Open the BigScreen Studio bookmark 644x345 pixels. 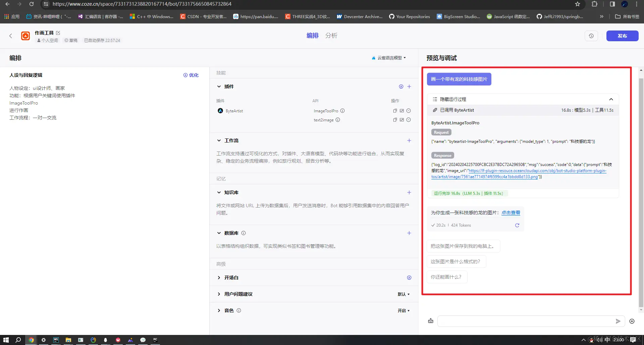tap(458, 16)
